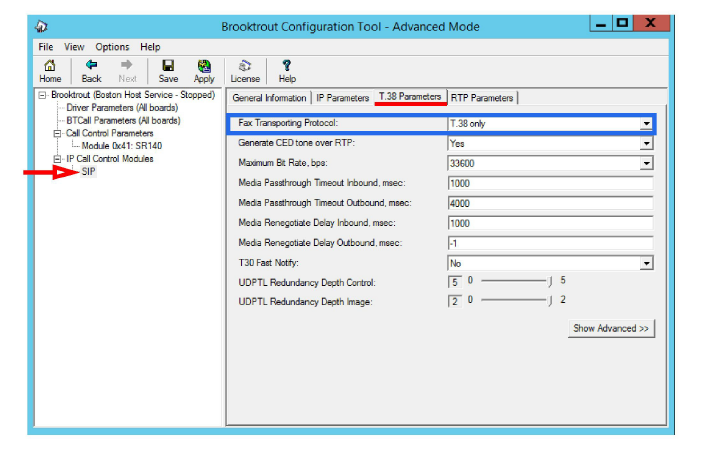Click UDPTL Redundancy Depth Control value box

pos(454,282)
